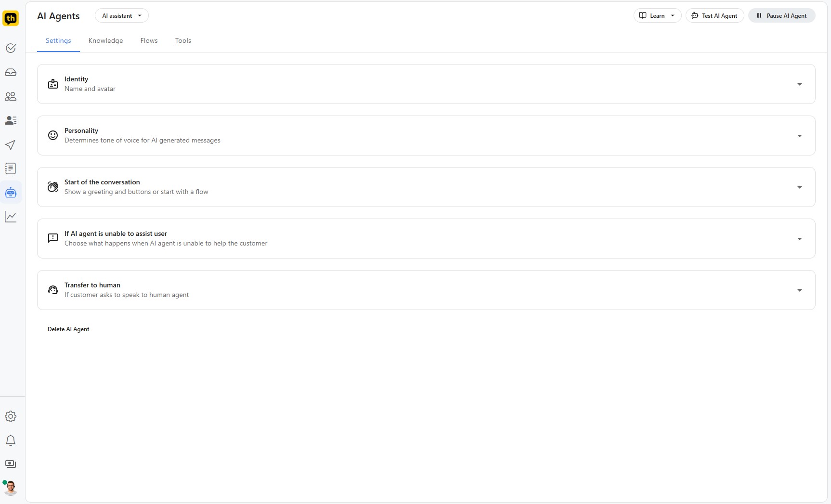Open the people group icon in sidebar

click(11, 96)
